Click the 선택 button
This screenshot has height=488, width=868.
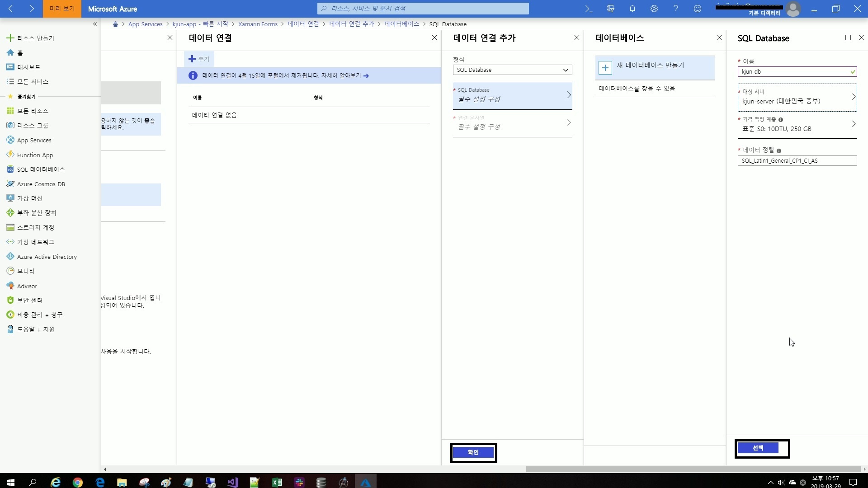pos(758,448)
